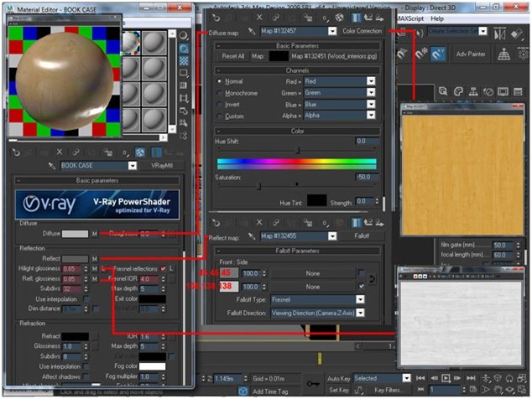Click the eyedropper beside Map #132455

[x=252, y=236]
